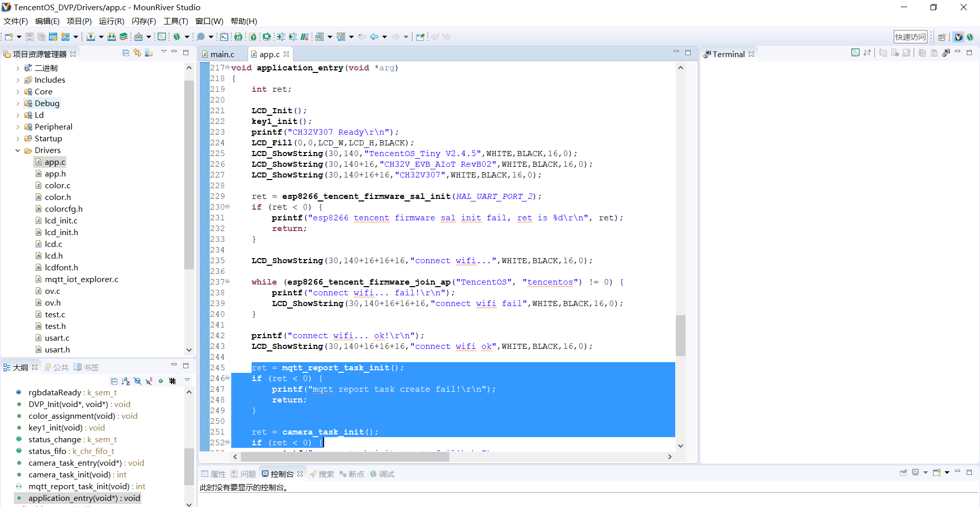Expand the Peripheral folder in project tree

(18, 127)
